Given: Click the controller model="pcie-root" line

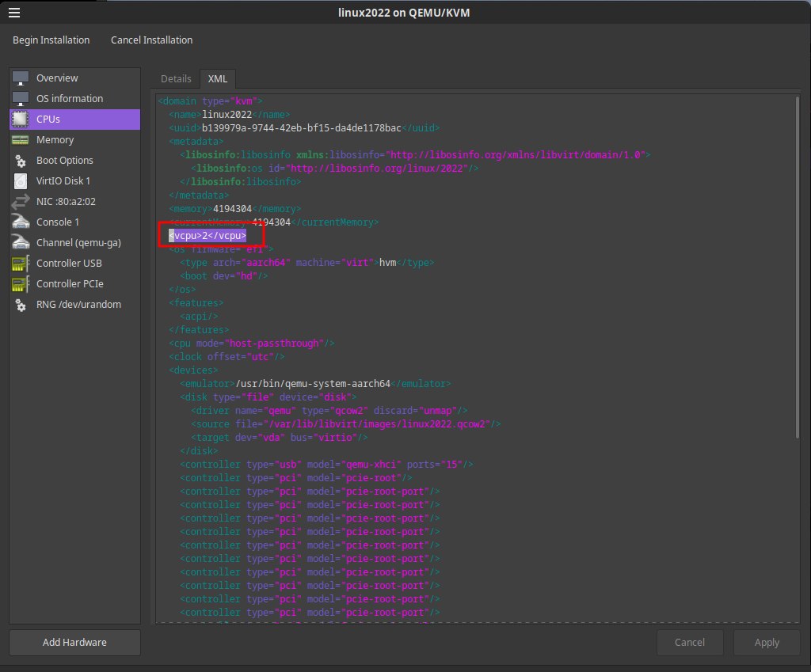Looking at the screenshot, I should (296, 477).
